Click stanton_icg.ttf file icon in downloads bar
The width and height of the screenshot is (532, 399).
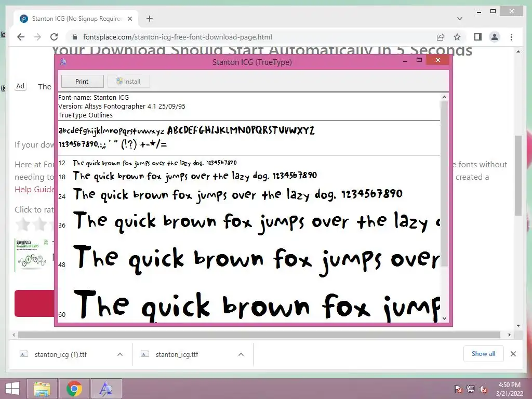pos(145,354)
